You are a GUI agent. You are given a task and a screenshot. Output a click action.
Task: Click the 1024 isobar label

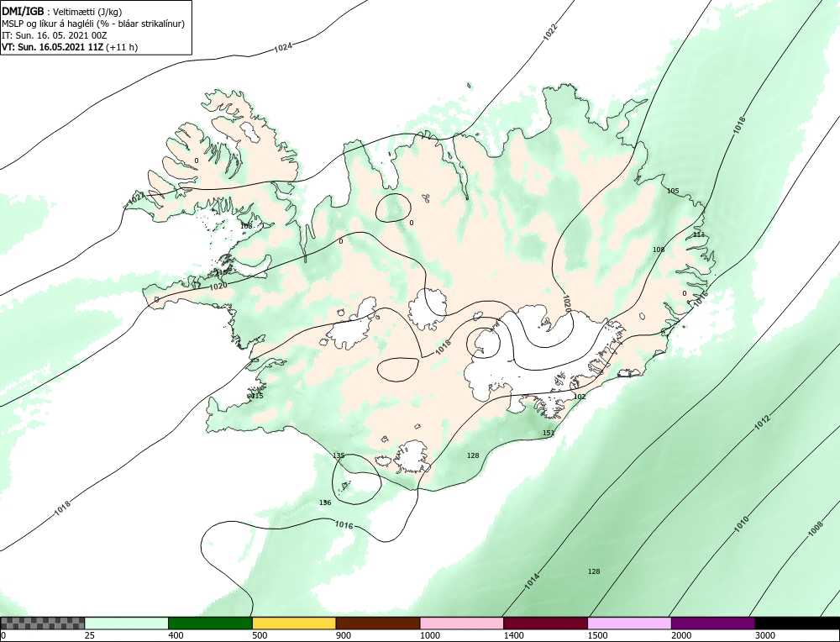coord(283,47)
